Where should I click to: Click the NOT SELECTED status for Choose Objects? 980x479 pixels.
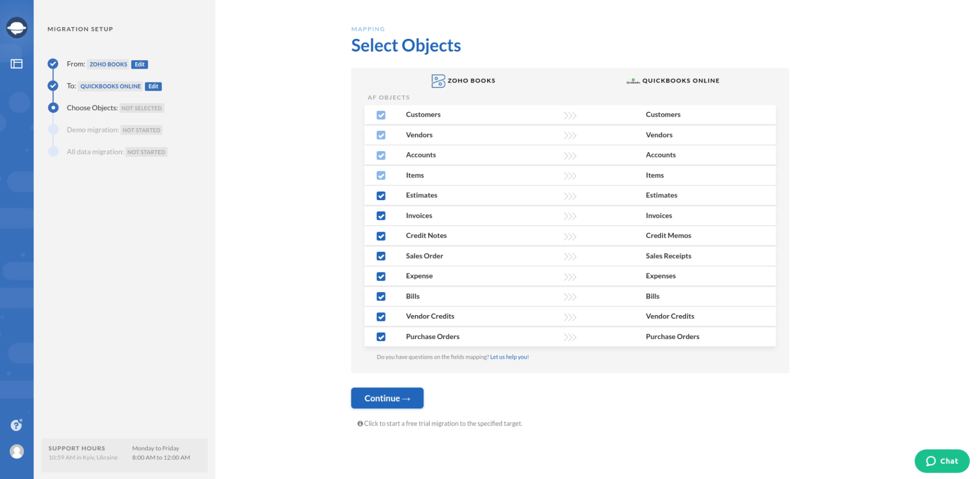coord(142,108)
